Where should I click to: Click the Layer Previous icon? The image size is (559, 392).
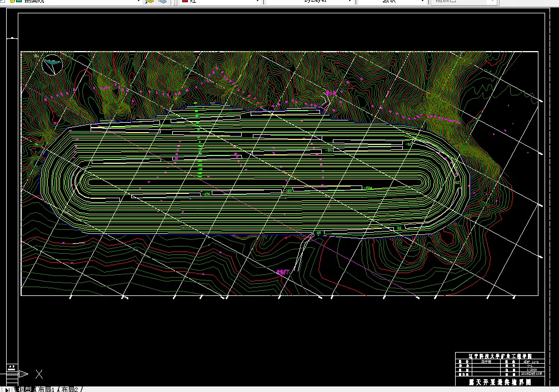click(x=150, y=1)
